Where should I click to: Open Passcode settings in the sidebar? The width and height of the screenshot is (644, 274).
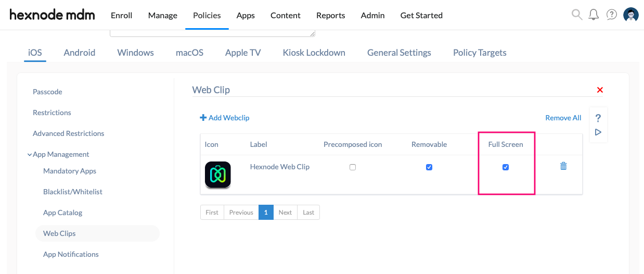click(47, 92)
